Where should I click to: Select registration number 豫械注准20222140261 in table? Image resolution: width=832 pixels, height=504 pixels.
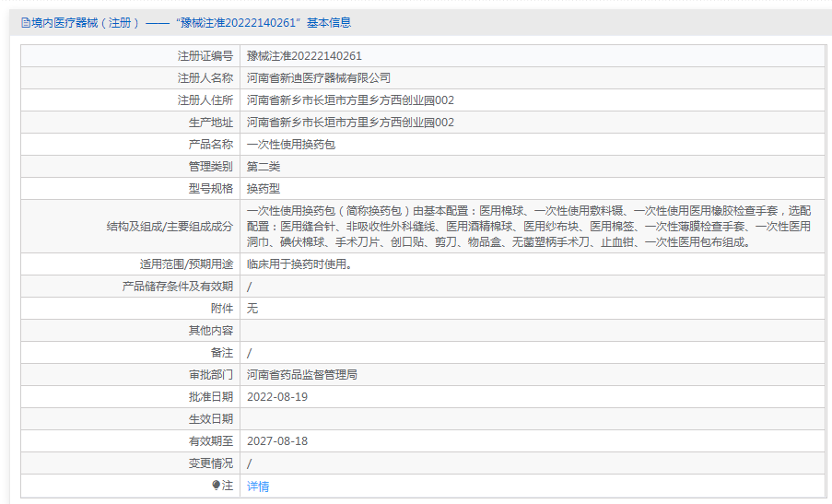pos(304,55)
